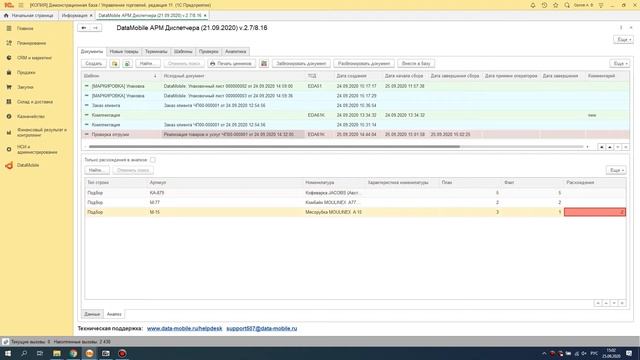Open Начальная страница tab
This screenshot has width=640, height=360.
[29, 16]
